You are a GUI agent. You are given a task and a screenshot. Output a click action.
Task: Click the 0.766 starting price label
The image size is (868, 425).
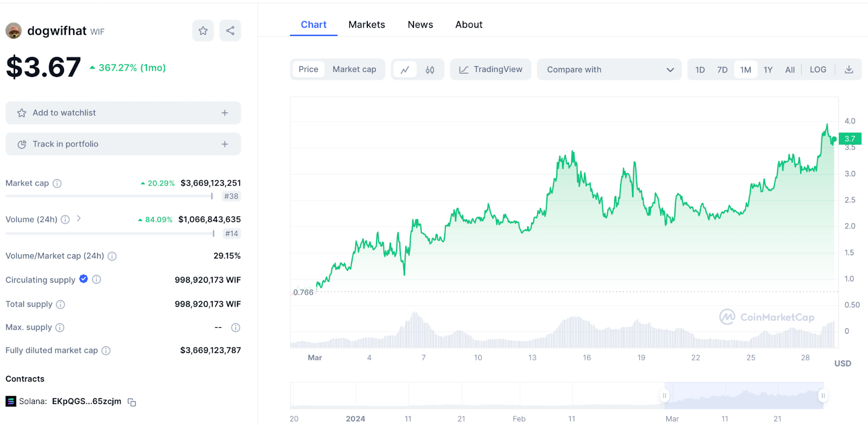[x=303, y=292]
